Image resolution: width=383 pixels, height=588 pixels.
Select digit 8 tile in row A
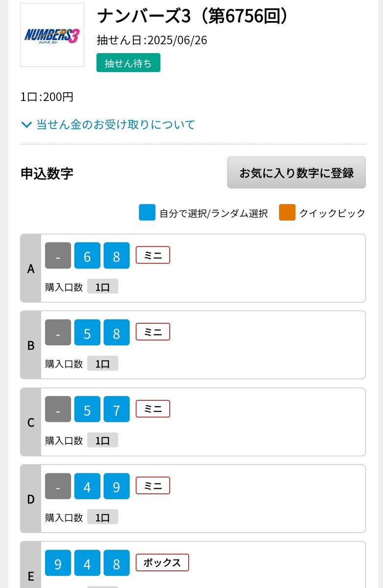click(117, 255)
